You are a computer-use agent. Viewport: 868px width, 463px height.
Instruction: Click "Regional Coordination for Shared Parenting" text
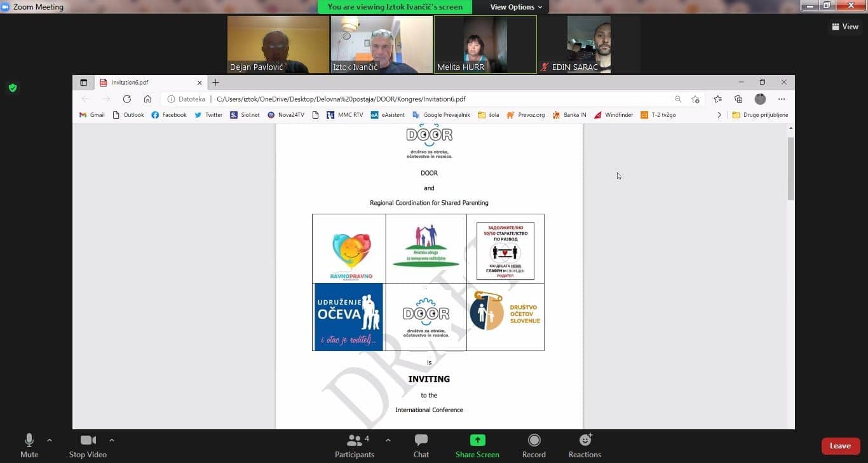429,203
